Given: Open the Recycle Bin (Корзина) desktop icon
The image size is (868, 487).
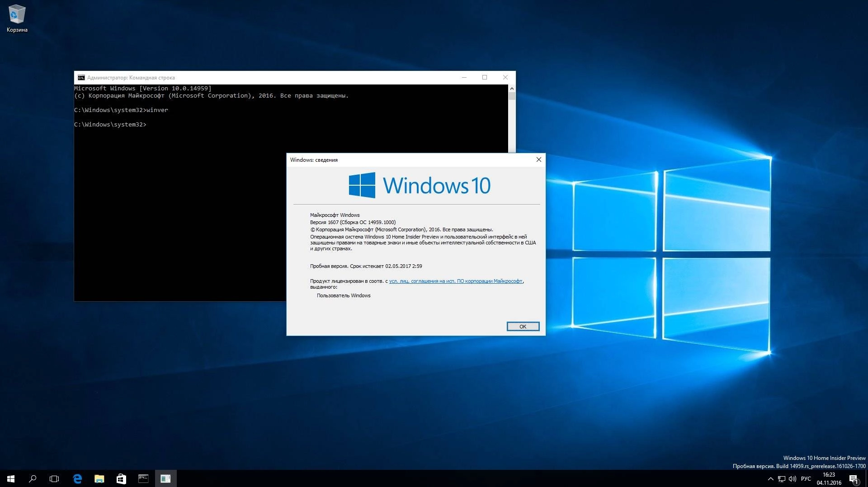Looking at the screenshot, I should tap(17, 19).
